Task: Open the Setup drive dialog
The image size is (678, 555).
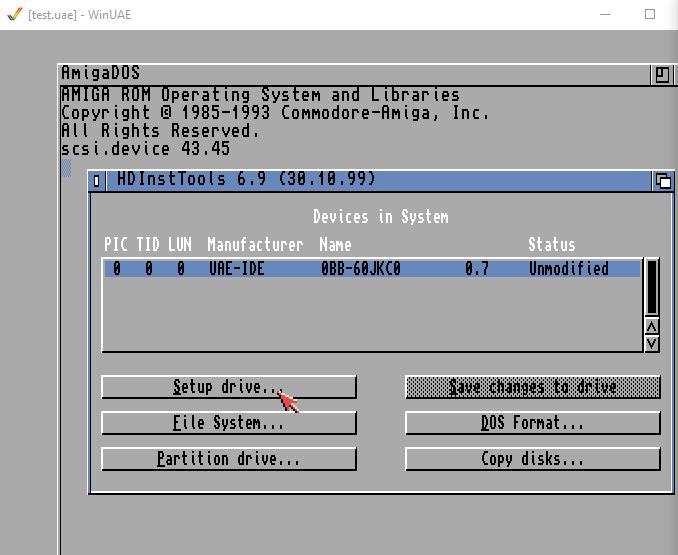Action: [229, 387]
